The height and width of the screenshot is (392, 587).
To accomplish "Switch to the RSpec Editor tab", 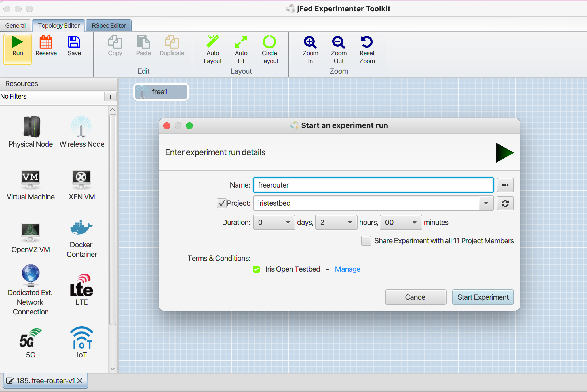I will pyautogui.click(x=109, y=25).
